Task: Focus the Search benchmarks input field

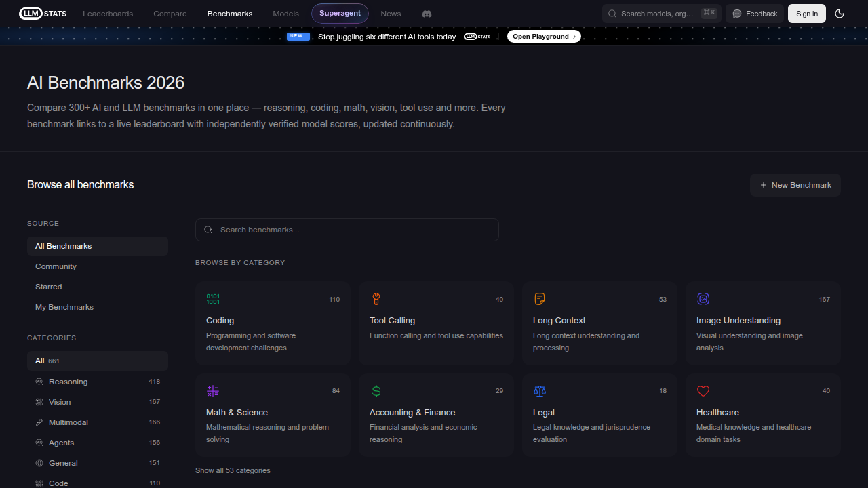Action: tap(347, 230)
